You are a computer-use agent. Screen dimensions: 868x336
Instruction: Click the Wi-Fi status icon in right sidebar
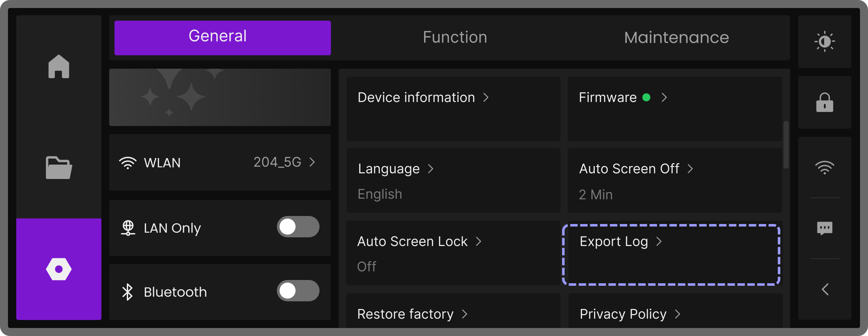(x=824, y=167)
